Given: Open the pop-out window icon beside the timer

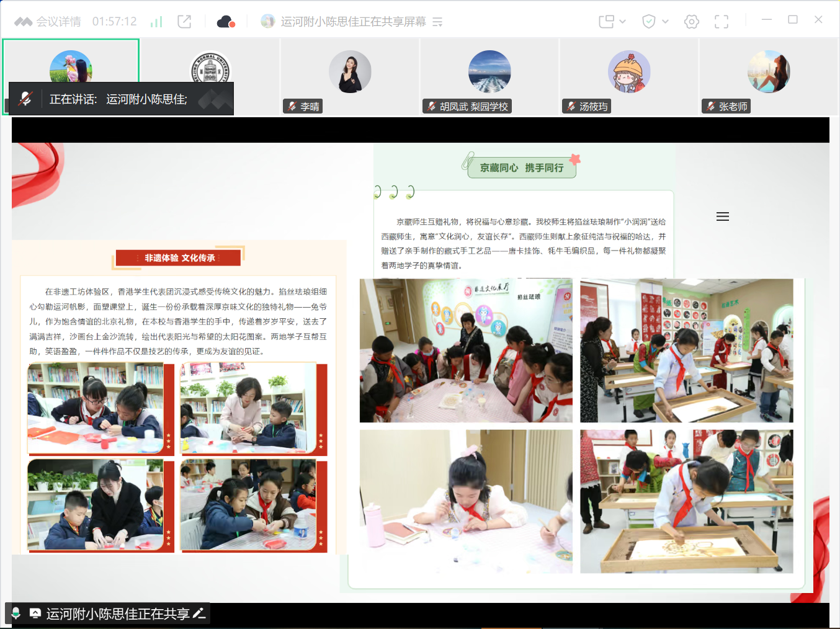Looking at the screenshot, I should click(x=183, y=20).
